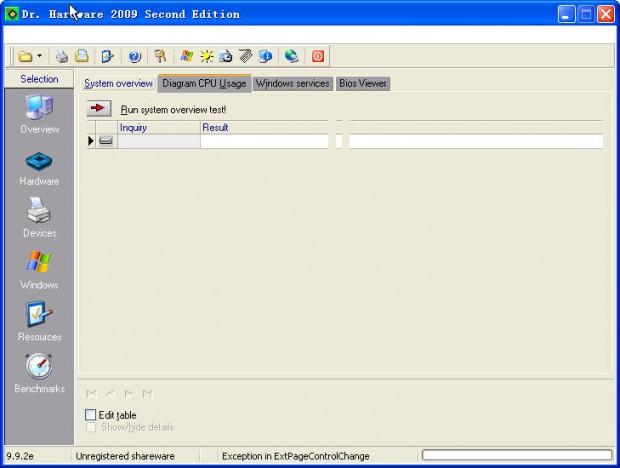Click the Result column header
The width and height of the screenshot is (620, 468).
click(x=264, y=128)
